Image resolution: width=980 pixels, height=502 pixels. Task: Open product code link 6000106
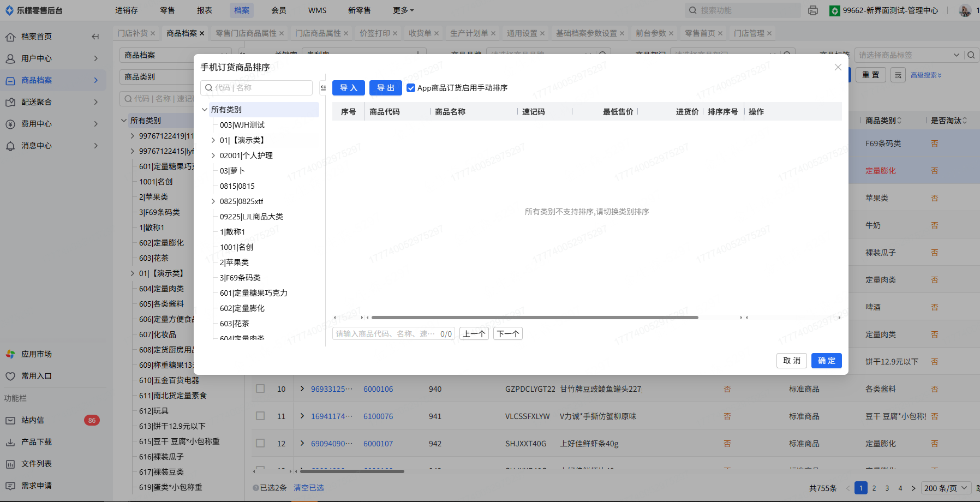pos(378,389)
